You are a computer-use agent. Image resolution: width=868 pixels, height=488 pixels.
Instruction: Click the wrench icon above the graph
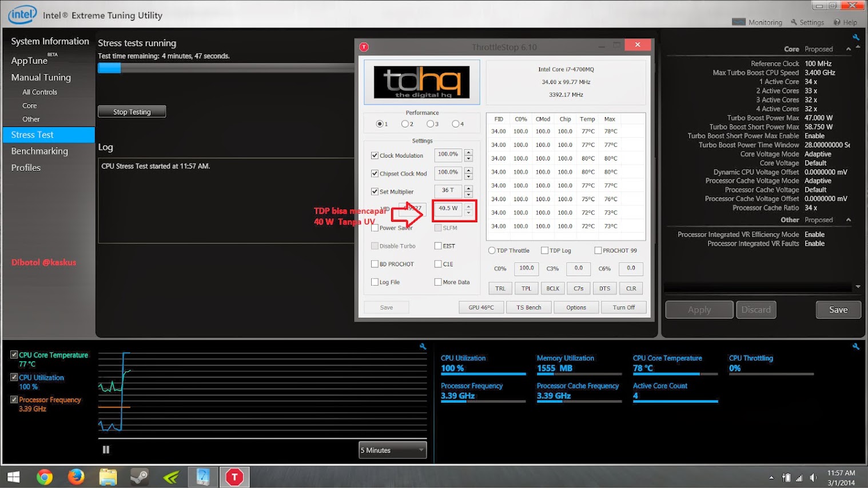tap(423, 346)
